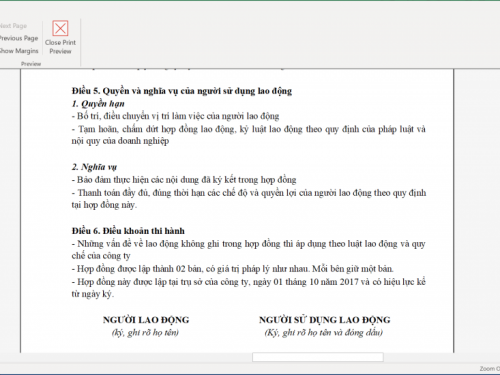
Task: Click heading 'Điều 6. Điều khoản thi hành'
Action: tap(128, 231)
